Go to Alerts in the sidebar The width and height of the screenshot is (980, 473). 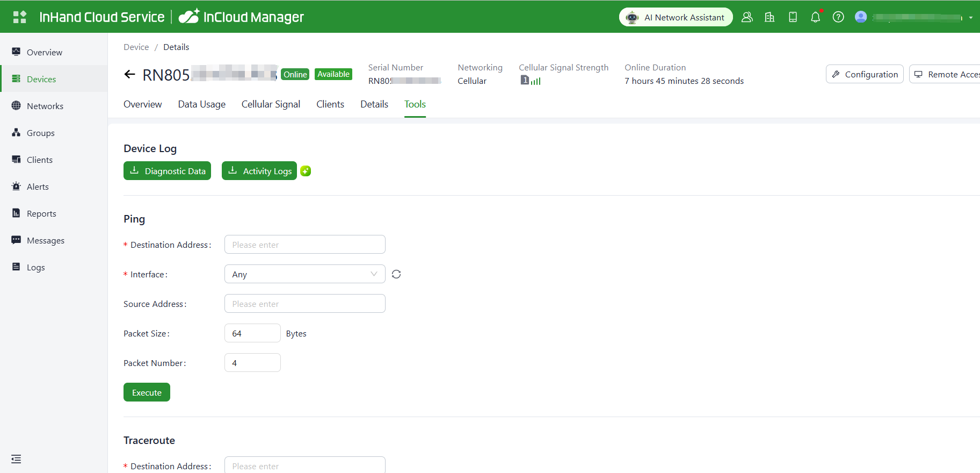38,187
